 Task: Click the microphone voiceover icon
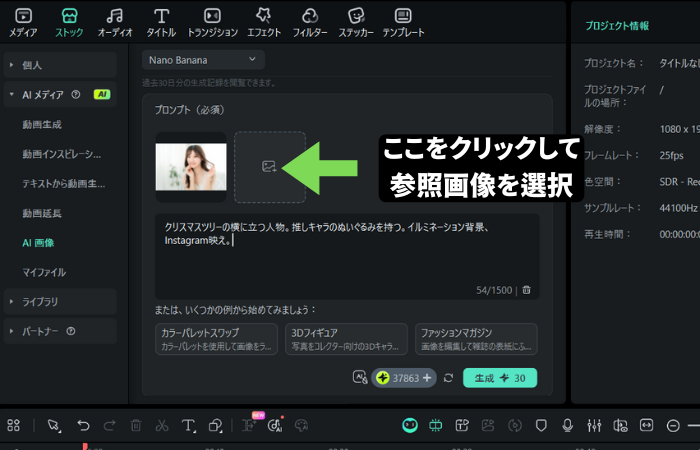[567, 425]
